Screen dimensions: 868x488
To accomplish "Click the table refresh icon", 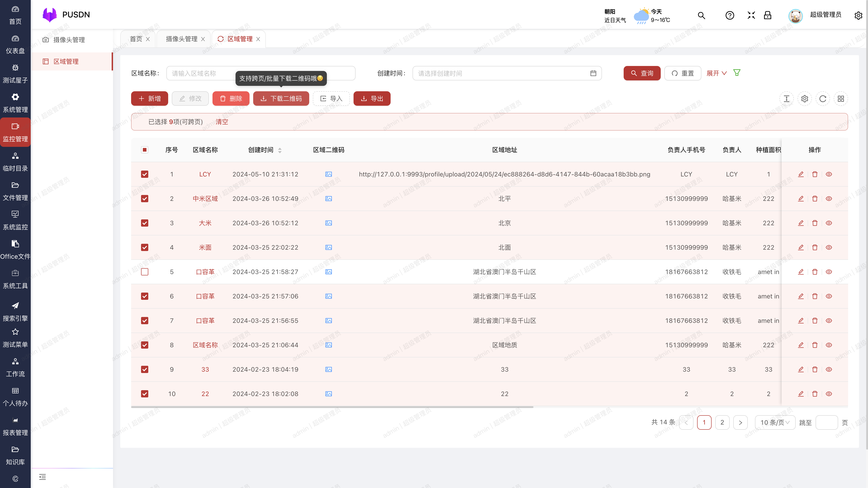I will click(823, 99).
